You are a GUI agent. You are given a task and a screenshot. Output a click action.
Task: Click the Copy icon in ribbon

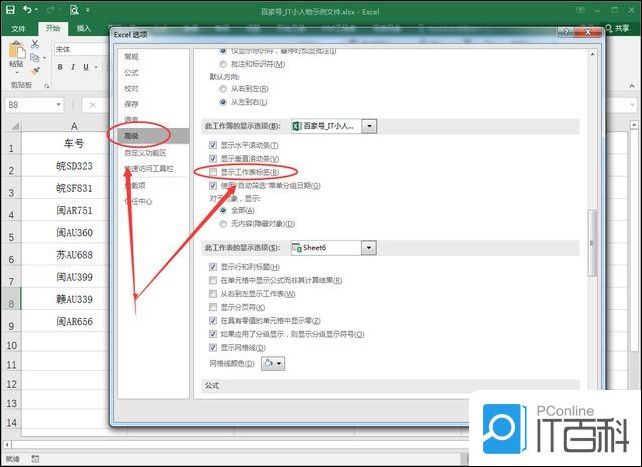pyautogui.click(x=35, y=57)
